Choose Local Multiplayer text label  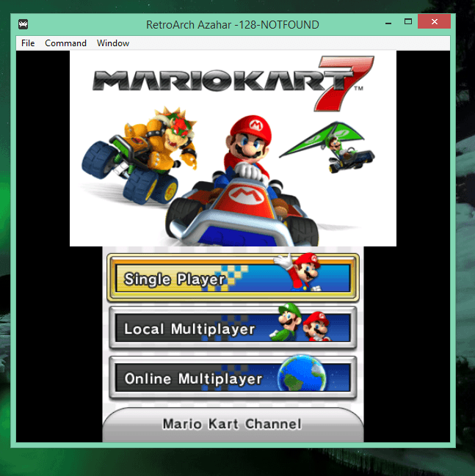pyautogui.click(x=189, y=329)
